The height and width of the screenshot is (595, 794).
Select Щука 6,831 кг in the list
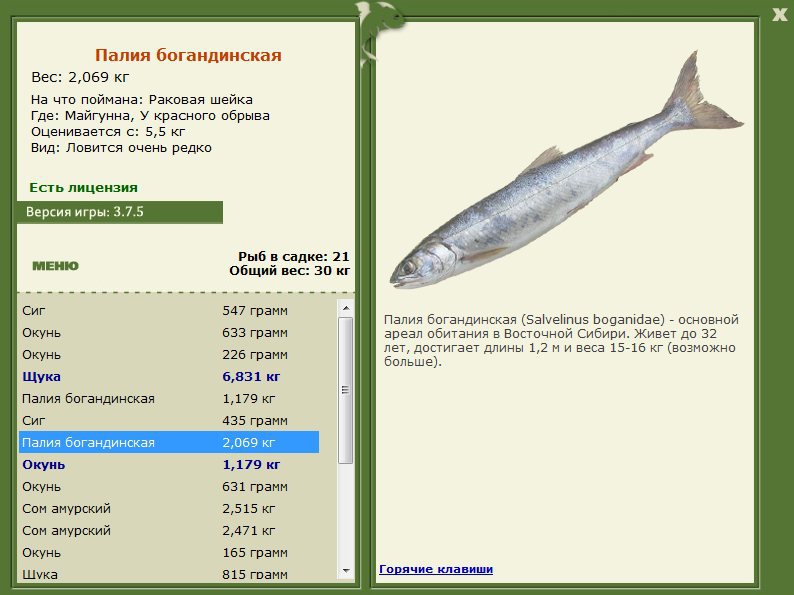point(169,377)
